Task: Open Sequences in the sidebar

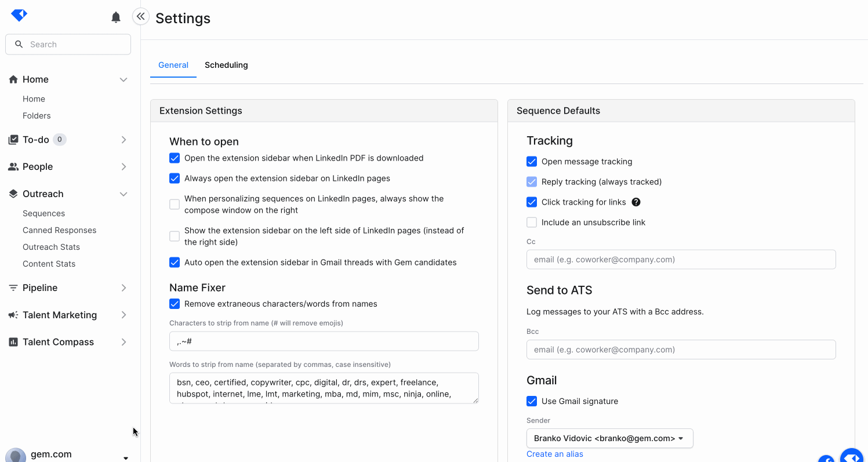Action: [43, 214]
